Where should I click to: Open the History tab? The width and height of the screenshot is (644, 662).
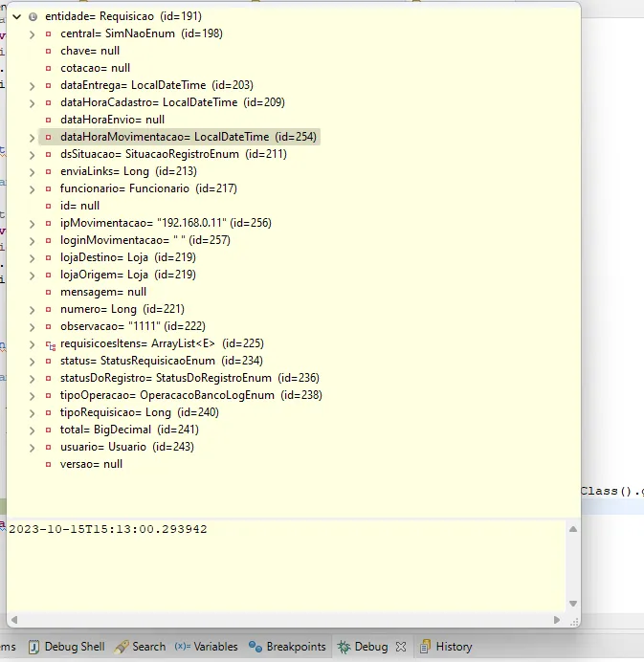click(x=446, y=647)
